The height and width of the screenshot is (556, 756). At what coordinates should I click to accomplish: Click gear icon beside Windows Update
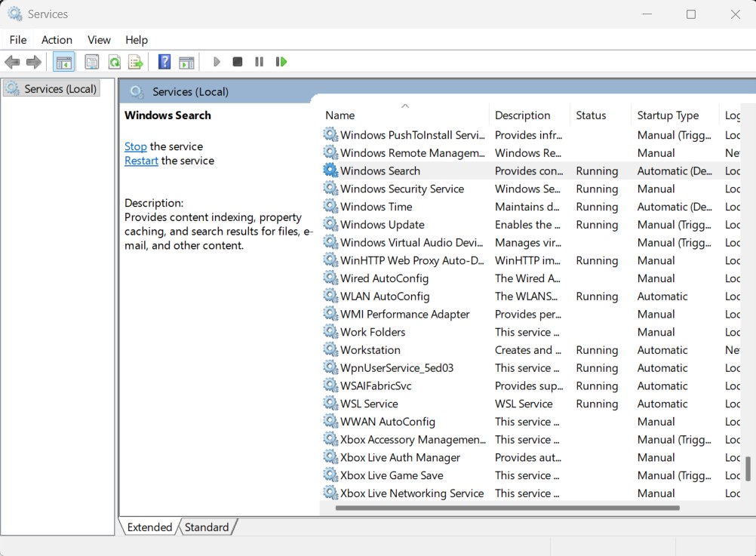point(330,224)
